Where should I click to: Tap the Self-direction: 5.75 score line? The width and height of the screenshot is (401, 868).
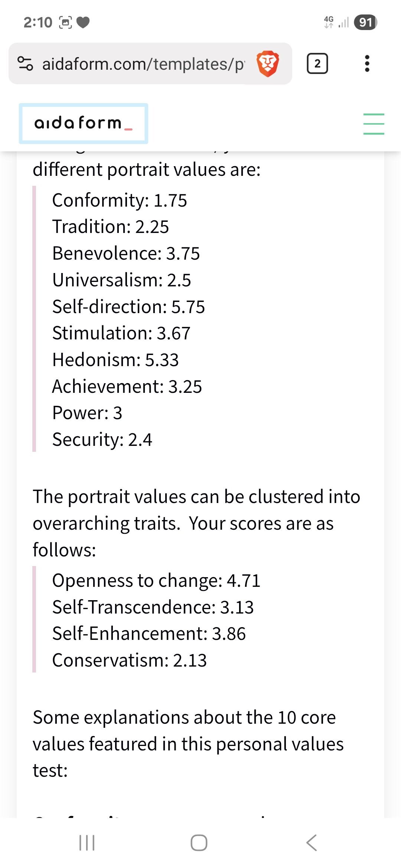pyautogui.click(x=128, y=307)
